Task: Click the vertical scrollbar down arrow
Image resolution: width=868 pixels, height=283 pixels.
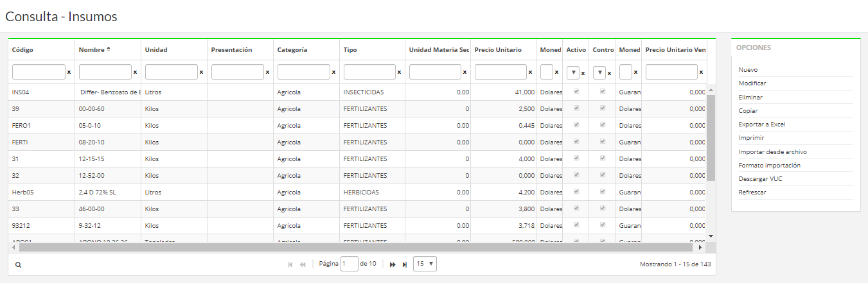Action: 711,236
